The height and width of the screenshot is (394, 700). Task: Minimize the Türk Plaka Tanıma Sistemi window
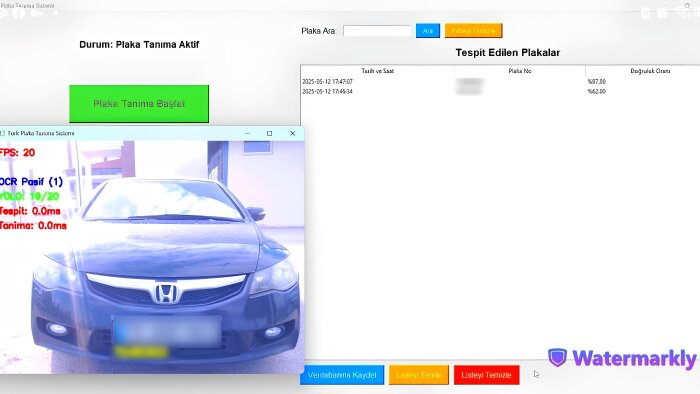point(247,133)
